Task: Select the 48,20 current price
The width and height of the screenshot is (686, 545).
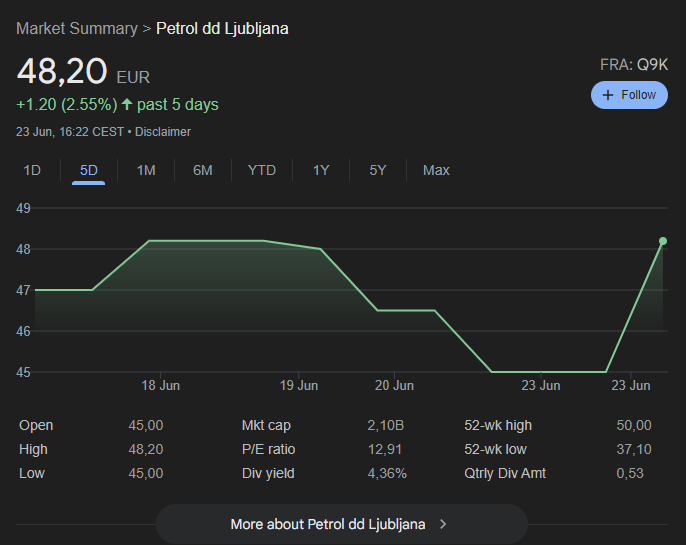Action: (x=62, y=71)
